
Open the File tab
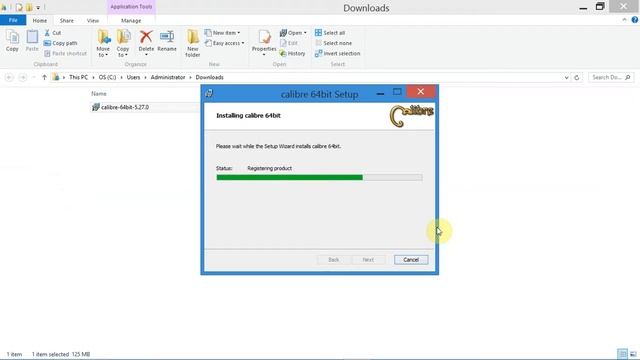pos(13,20)
